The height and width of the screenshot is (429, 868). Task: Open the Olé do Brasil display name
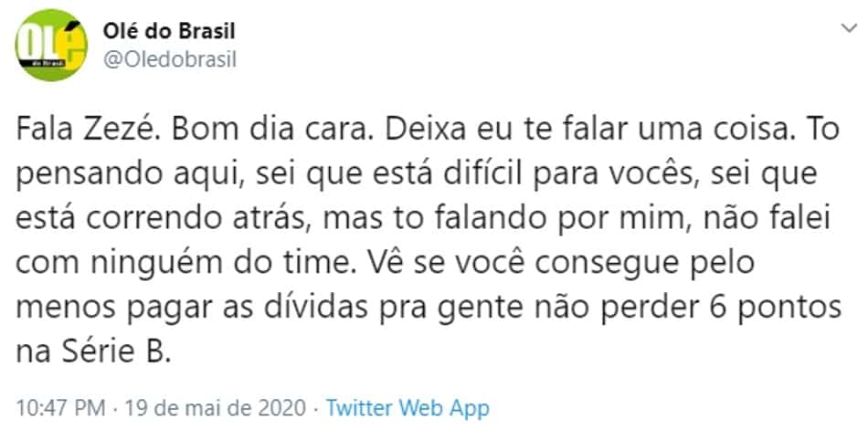tap(169, 32)
